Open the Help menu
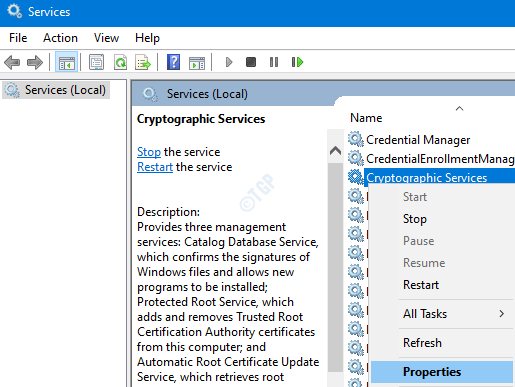515x387 pixels. (147, 38)
